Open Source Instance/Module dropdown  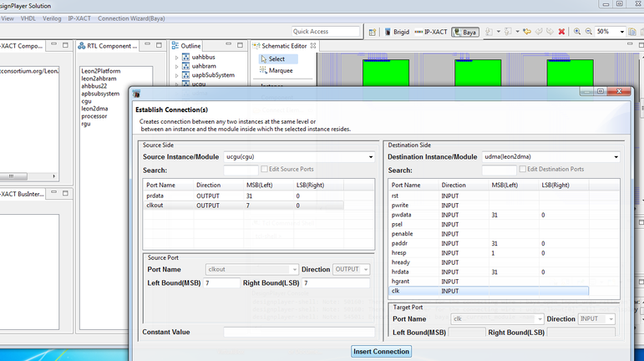tap(370, 157)
